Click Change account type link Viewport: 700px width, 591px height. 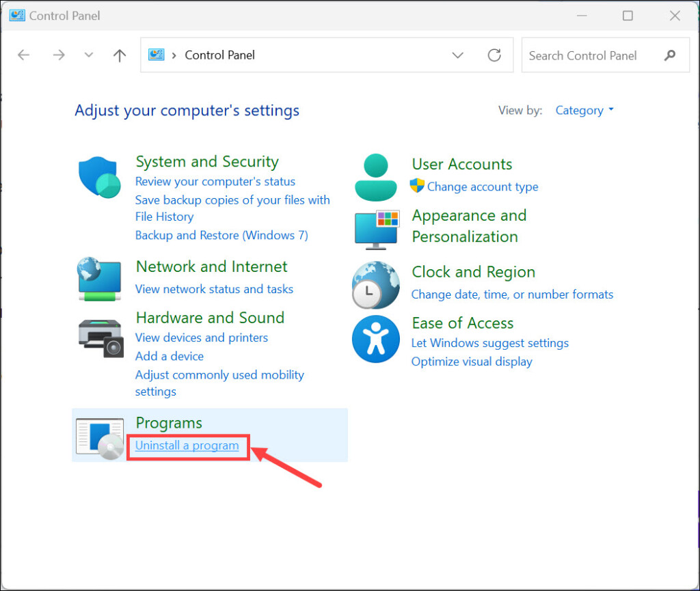[x=483, y=187]
